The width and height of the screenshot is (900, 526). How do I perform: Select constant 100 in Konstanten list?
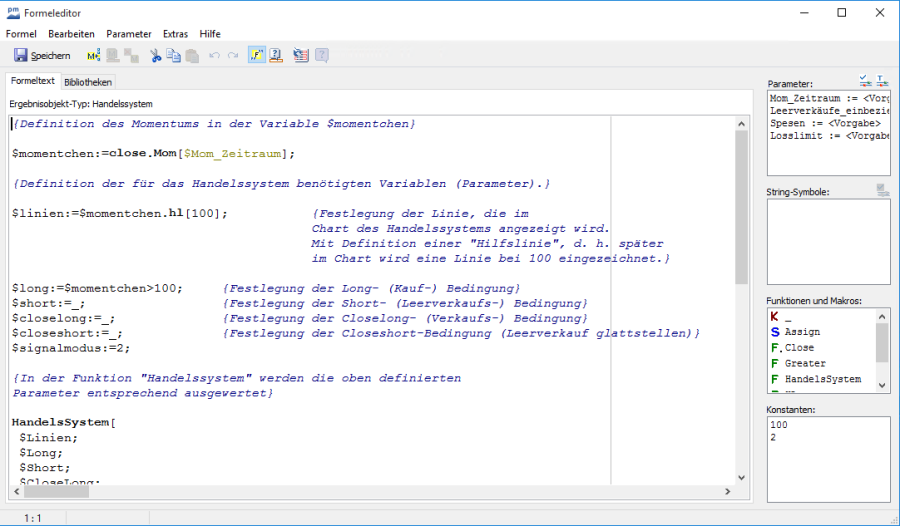coord(780,425)
